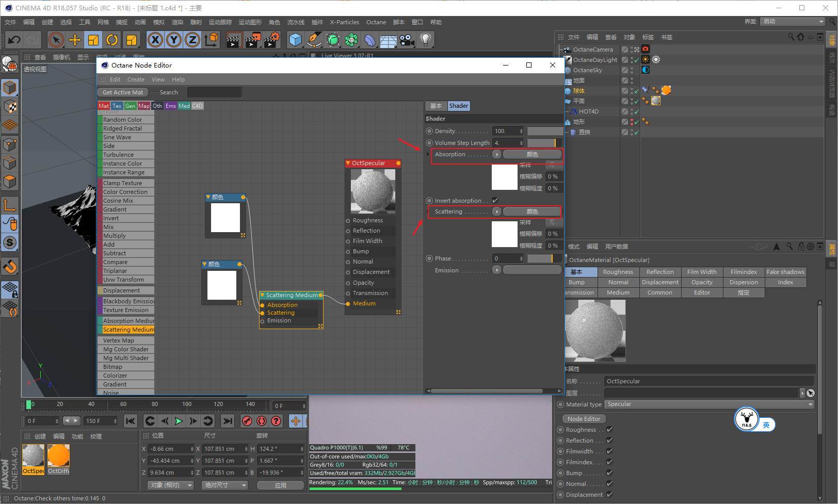This screenshot has height=504, width=838.
Task: Open the Medium material tab
Action: point(618,292)
